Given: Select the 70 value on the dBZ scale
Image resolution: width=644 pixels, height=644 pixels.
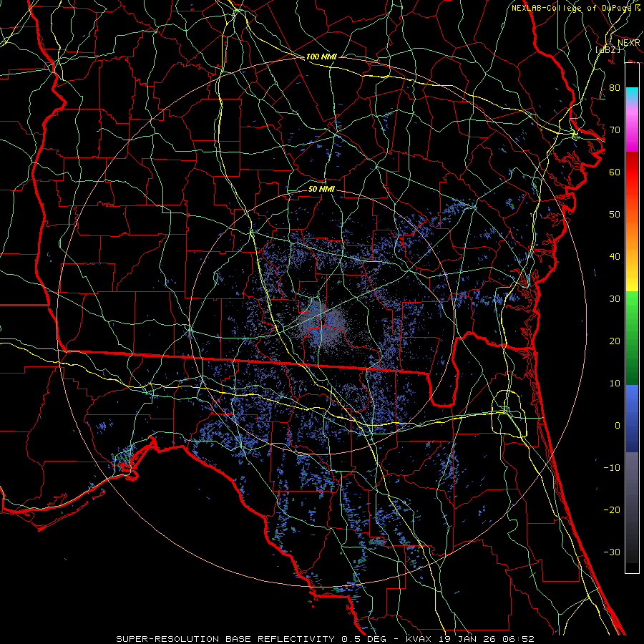Looking at the screenshot, I should click(615, 130).
